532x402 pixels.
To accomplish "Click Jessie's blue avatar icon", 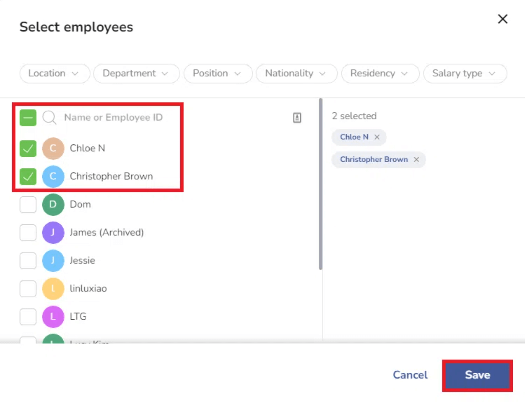I will pyautogui.click(x=53, y=260).
